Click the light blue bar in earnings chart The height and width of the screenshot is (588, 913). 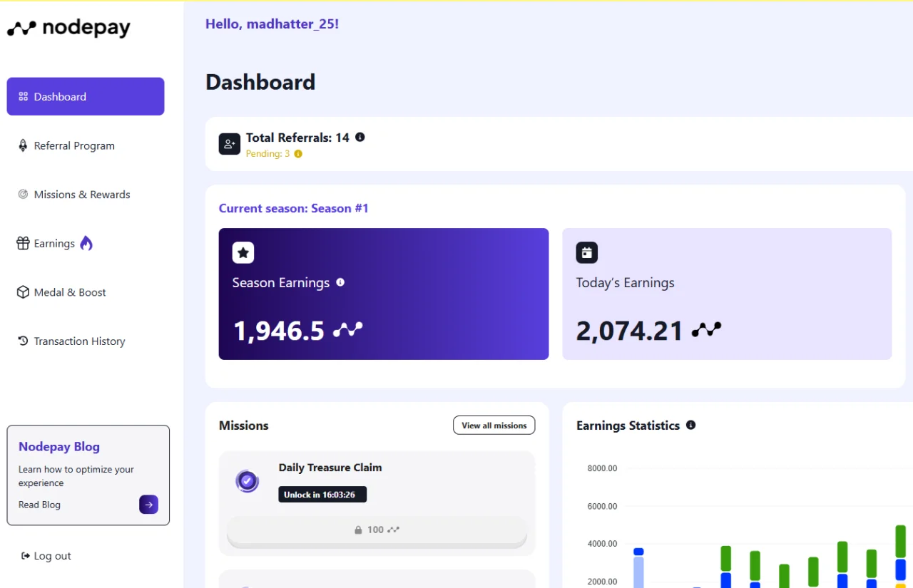click(638, 572)
